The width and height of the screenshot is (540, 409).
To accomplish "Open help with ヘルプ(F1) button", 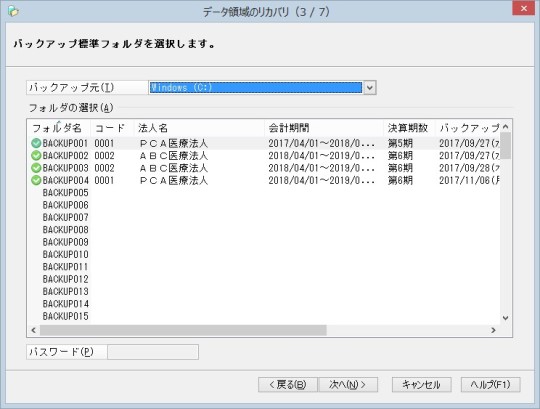I will [x=490, y=385].
